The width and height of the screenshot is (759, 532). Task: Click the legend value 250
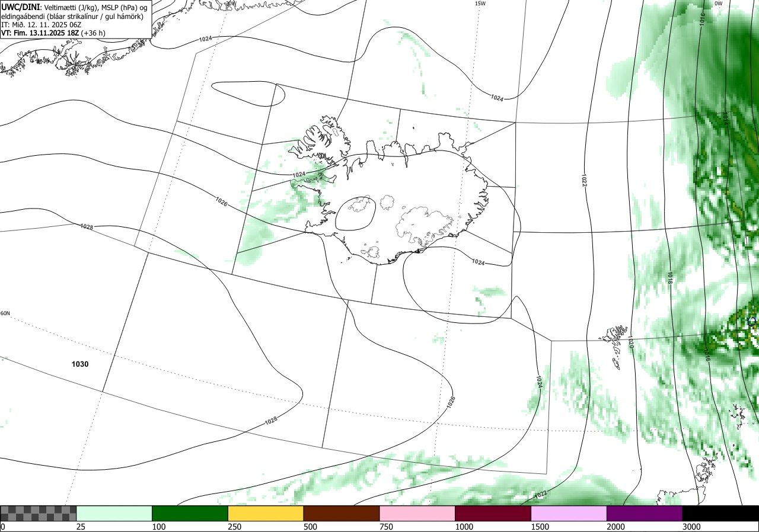point(234,527)
